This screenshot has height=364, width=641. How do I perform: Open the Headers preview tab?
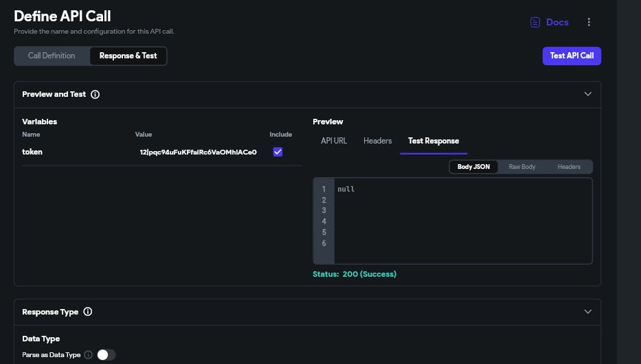click(x=377, y=141)
